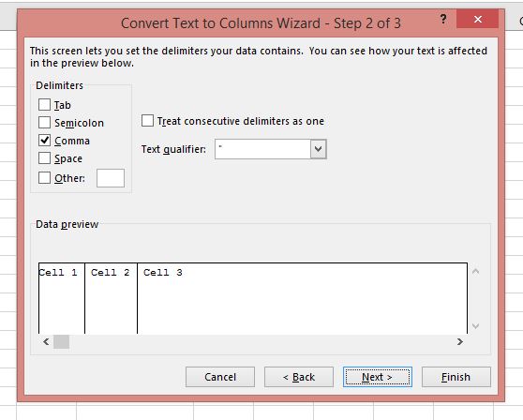Click the preview scroll right arrow
This screenshot has width=523, height=420.
[x=460, y=341]
